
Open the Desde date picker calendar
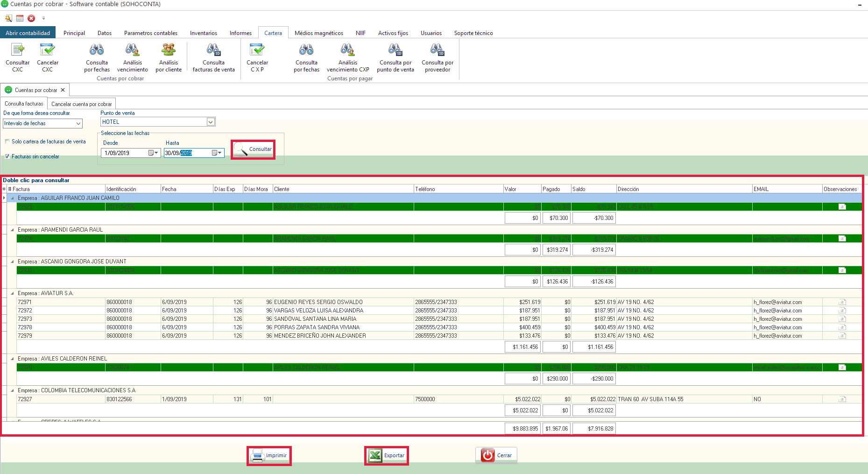click(154, 153)
